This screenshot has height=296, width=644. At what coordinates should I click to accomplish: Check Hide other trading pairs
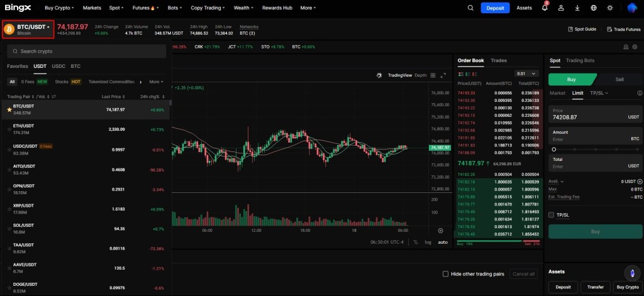(x=445, y=274)
